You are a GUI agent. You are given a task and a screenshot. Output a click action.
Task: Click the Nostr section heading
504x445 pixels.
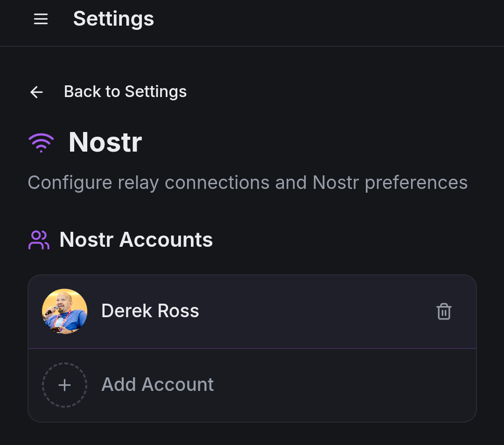(x=105, y=142)
